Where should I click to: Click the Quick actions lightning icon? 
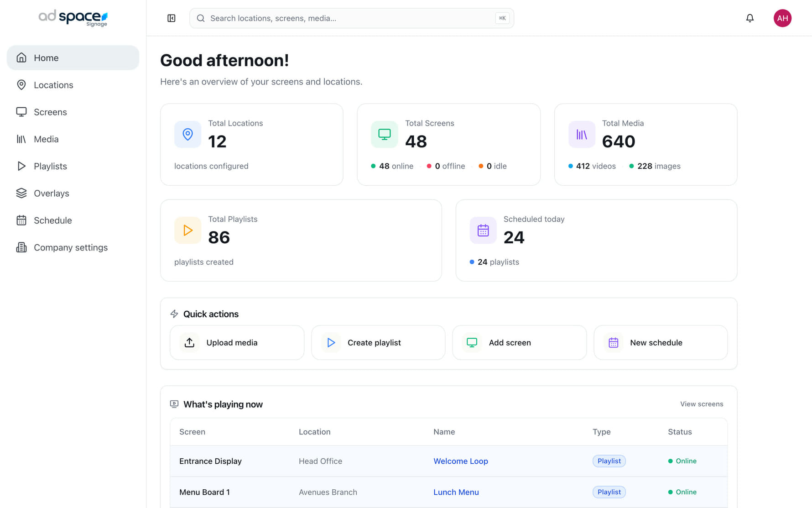(x=174, y=314)
